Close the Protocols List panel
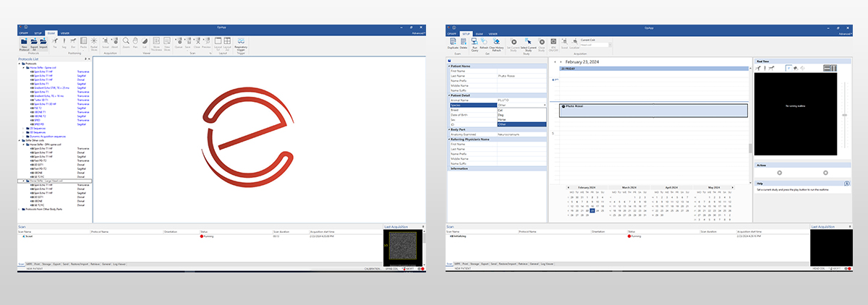This screenshot has height=305, width=868. coord(89,59)
